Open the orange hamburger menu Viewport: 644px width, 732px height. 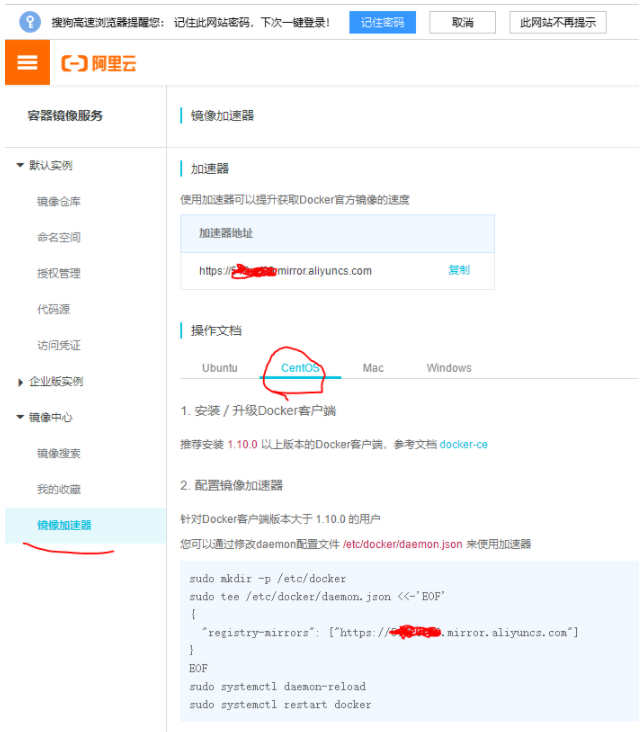tap(27, 62)
